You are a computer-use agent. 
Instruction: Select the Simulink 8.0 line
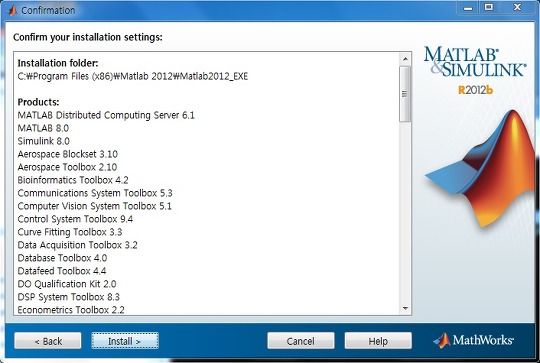[x=43, y=141]
